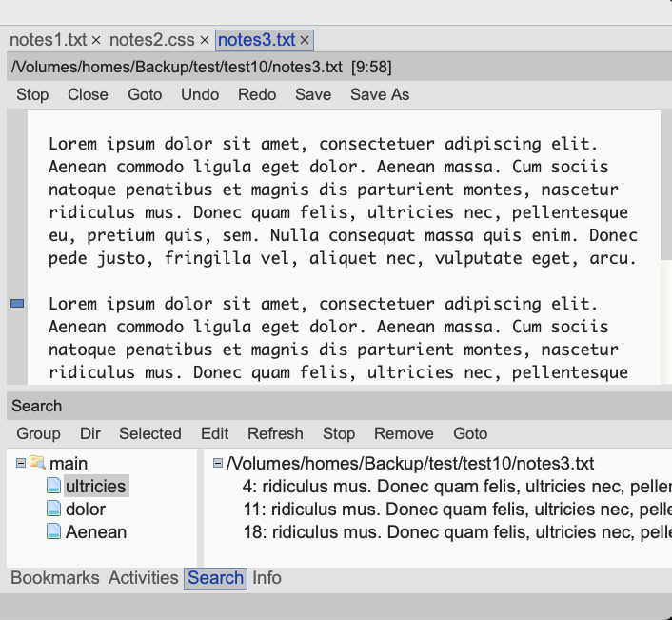This screenshot has height=620, width=672.
Task: Click the editor vertical scrollbar
Action: point(666,247)
